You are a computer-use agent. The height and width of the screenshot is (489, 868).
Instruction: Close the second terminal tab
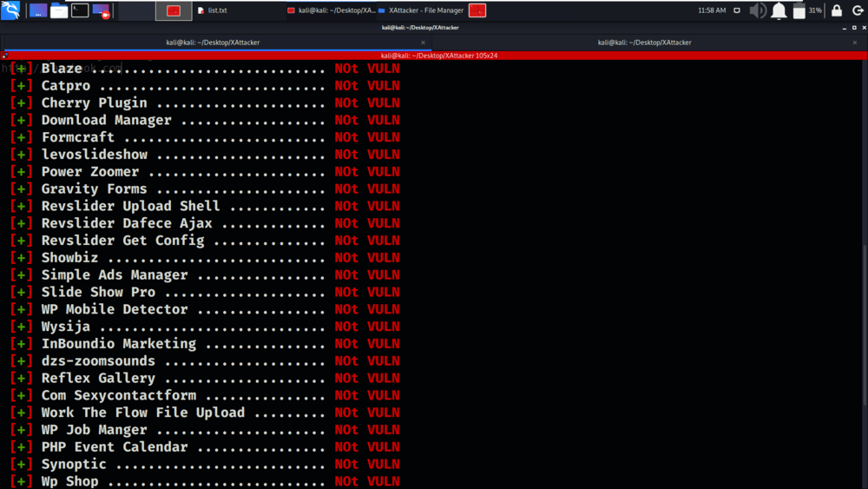(855, 43)
